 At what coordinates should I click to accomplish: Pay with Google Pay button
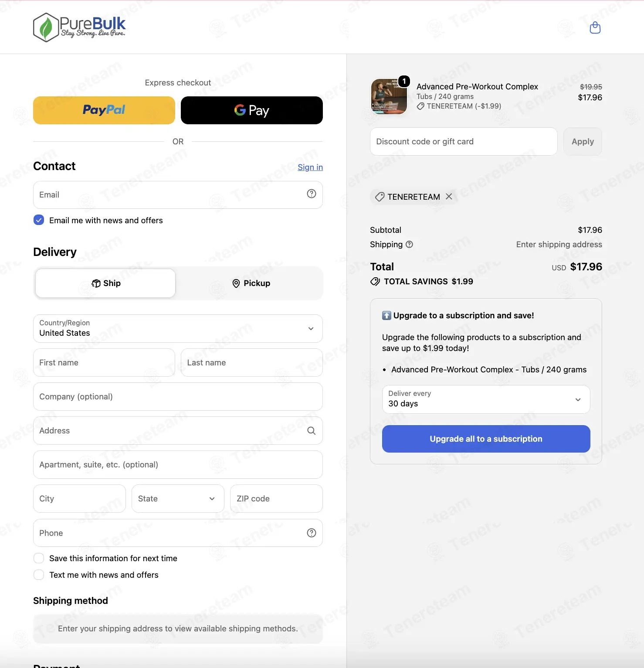coord(251,110)
